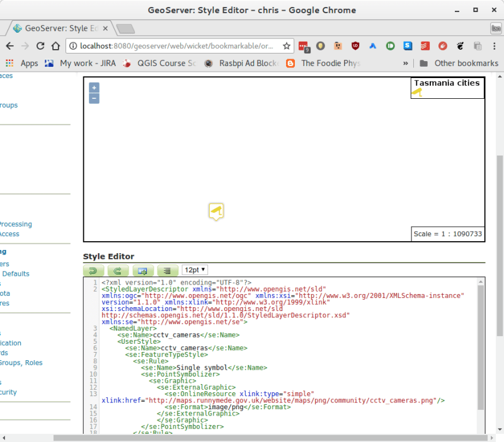Open groups link in left sidebar

[x=9, y=105]
